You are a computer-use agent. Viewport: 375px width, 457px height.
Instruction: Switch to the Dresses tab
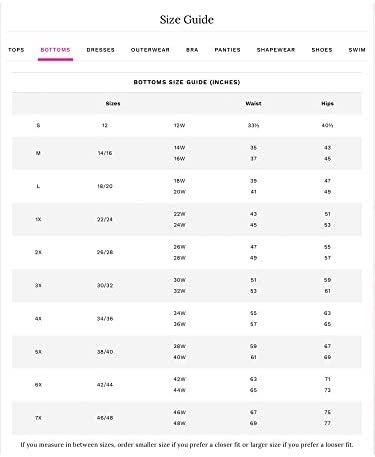[x=101, y=50]
